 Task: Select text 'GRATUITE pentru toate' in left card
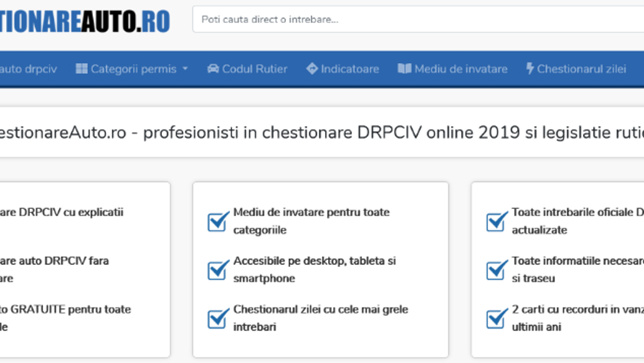(x=71, y=309)
